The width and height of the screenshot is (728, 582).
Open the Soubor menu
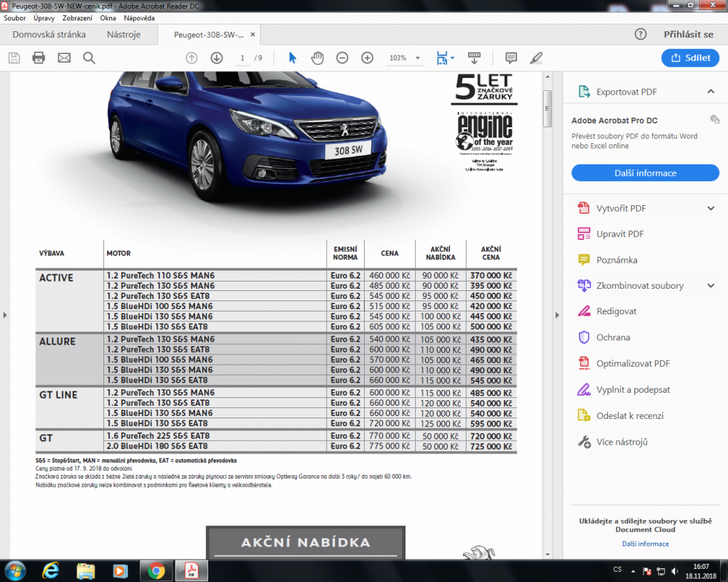coord(15,18)
